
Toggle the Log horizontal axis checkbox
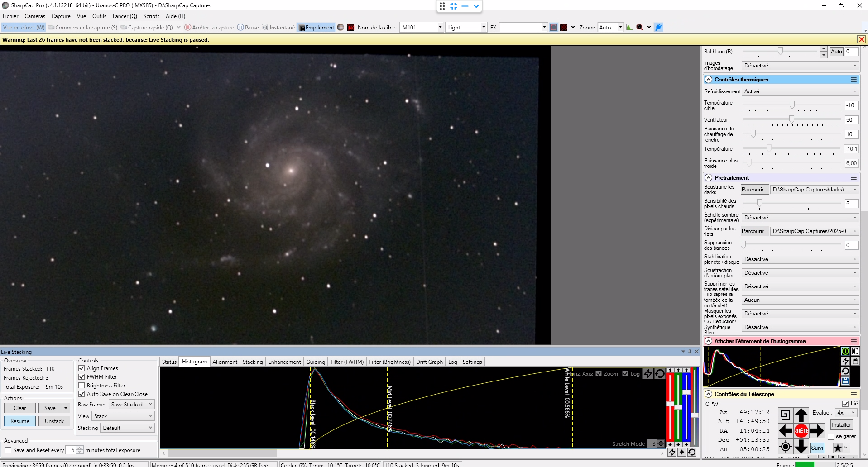(625, 374)
